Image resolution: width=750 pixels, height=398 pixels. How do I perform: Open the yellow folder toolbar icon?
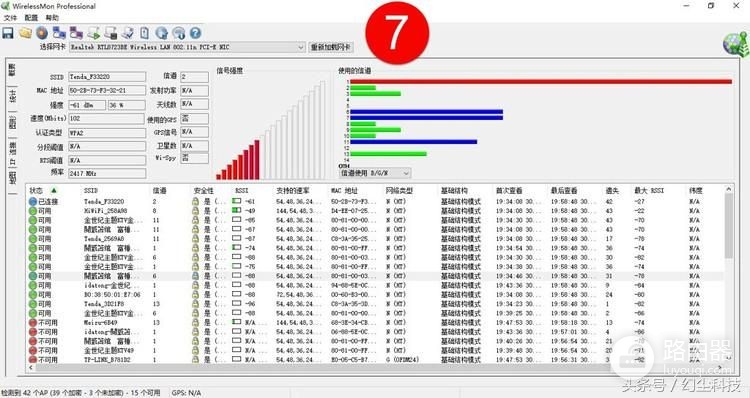(x=25, y=33)
